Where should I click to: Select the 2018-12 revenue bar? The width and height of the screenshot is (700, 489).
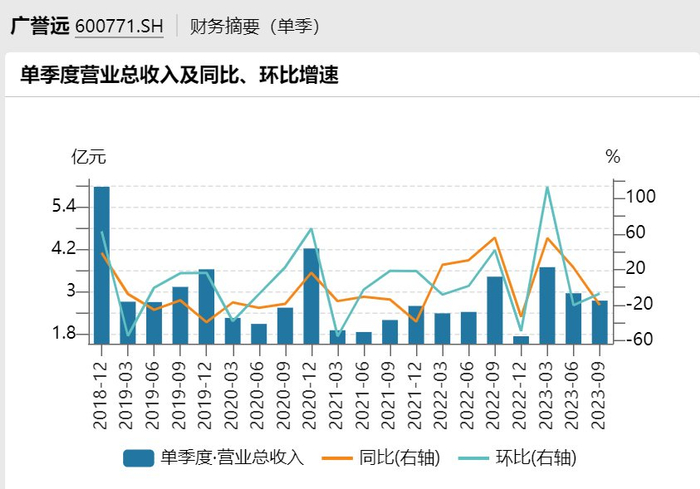102,265
